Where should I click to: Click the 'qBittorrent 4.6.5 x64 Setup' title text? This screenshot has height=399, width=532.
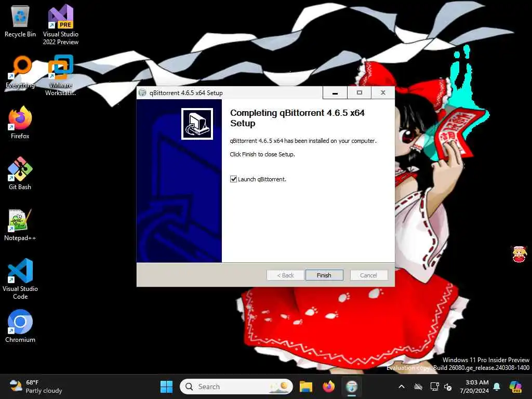pyautogui.click(x=186, y=93)
